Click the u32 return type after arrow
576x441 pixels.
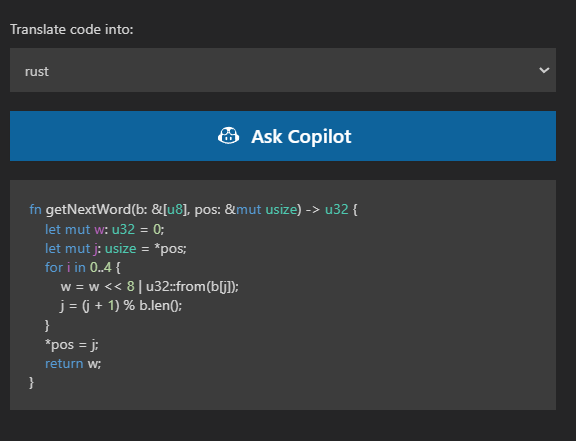coord(336,209)
